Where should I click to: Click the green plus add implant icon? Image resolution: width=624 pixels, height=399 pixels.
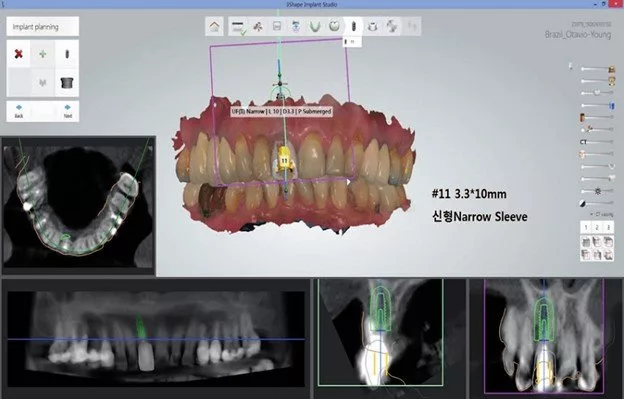tap(43, 54)
